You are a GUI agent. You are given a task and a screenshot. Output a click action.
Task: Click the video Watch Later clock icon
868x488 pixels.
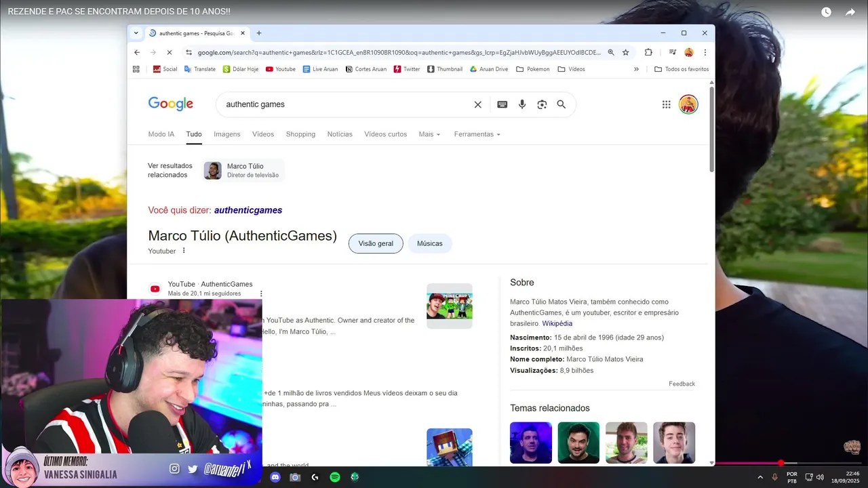click(826, 12)
